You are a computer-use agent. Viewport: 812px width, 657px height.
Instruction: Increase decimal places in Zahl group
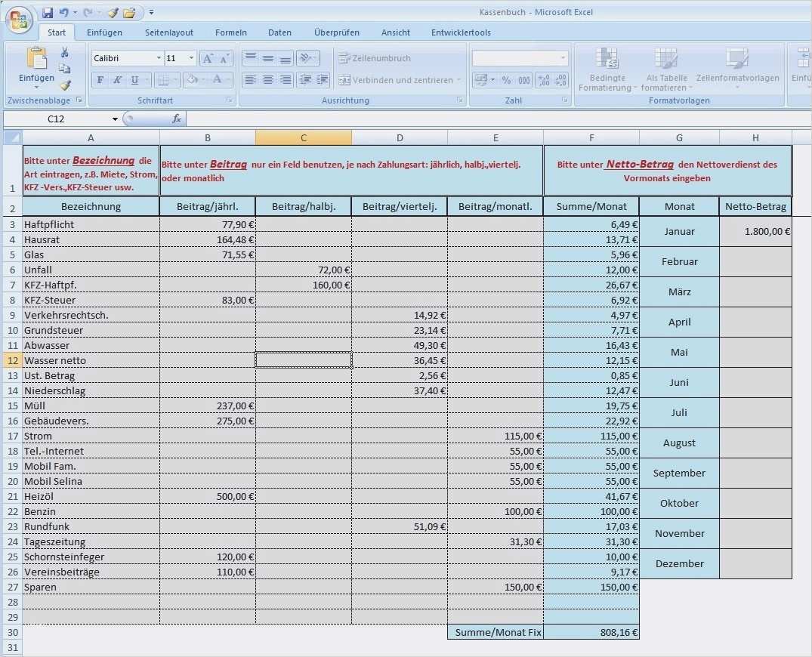[x=545, y=79]
